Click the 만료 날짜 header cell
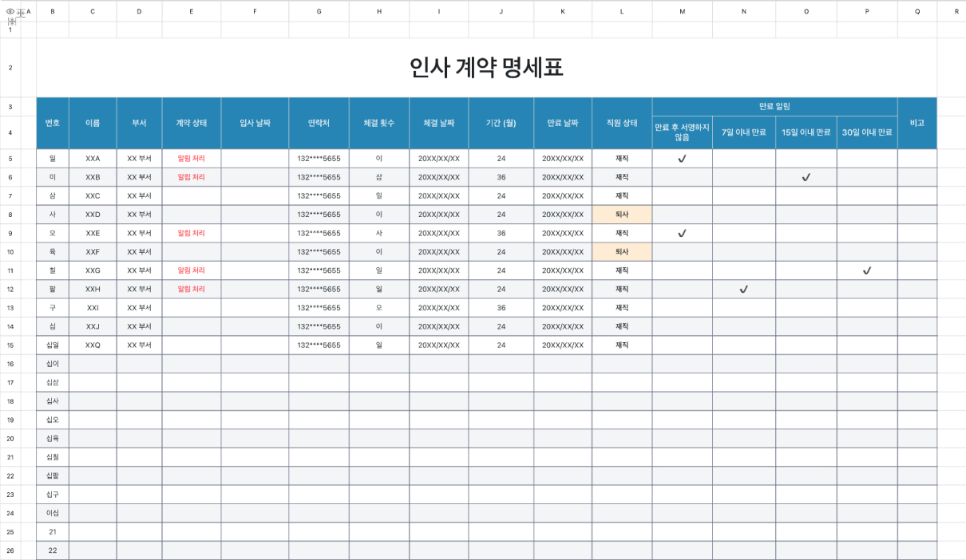The height and width of the screenshot is (560, 966). [x=563, y=124]
